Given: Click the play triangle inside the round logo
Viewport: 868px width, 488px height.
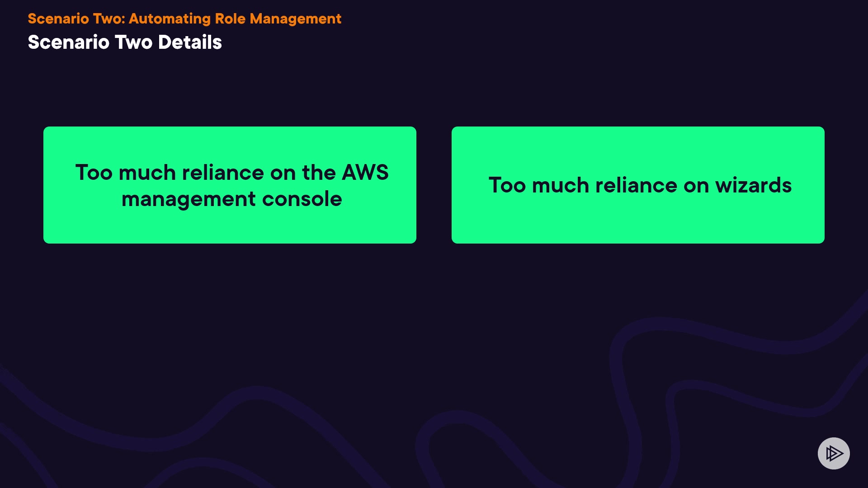Looking at the screenshot, I should point(835,453).
